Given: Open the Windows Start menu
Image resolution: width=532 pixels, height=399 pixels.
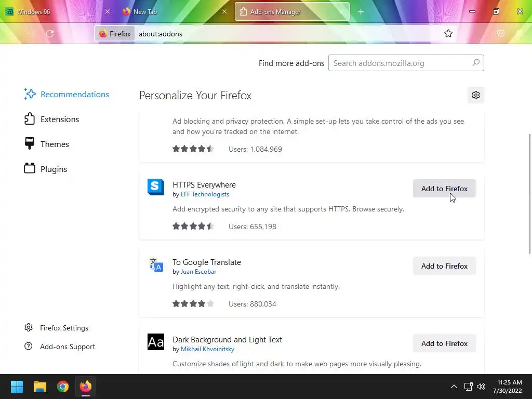Looking at the screenshot, I should pyautogui.click(x=17, y=387).
